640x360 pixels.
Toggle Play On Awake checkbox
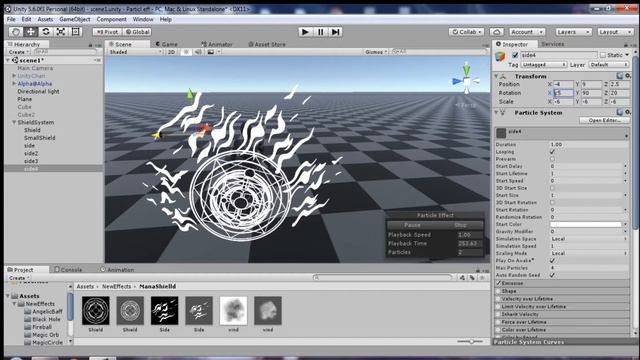552,260
